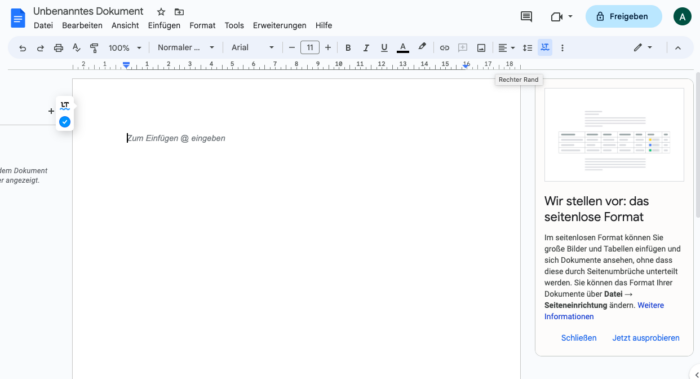The height and width of the screenshot is (379, 700).
Task: Click the document title Unbenanntes Dokument
Action: tap(88, 11)
